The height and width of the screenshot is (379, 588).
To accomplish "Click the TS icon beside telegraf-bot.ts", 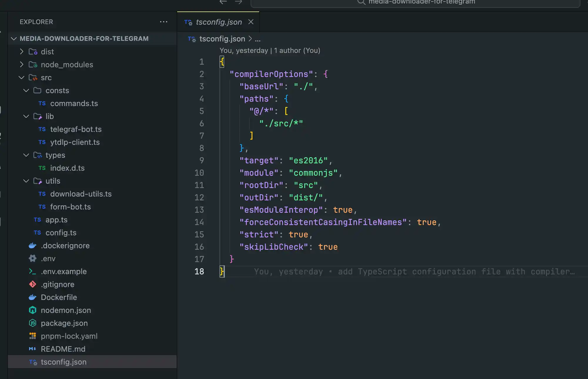I will point(42,129).
